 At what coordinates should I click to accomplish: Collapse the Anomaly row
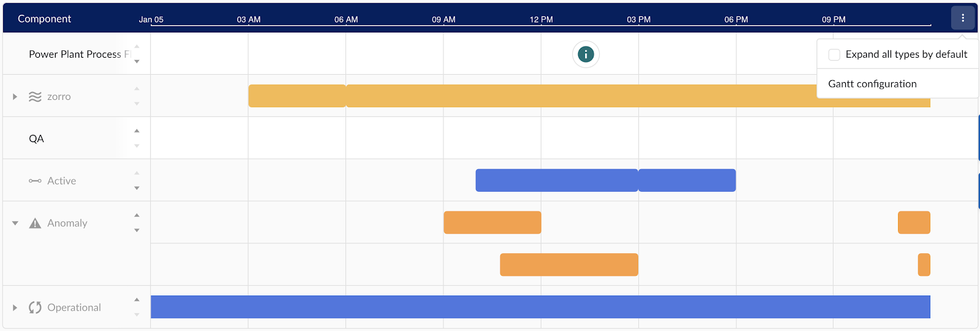[15, 223]
